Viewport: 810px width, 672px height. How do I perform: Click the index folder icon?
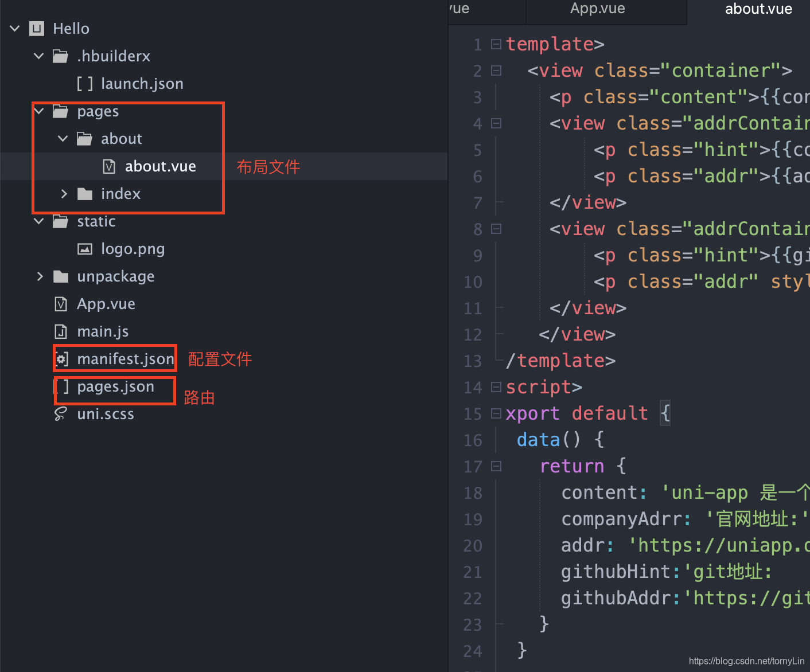click(85, 194)
